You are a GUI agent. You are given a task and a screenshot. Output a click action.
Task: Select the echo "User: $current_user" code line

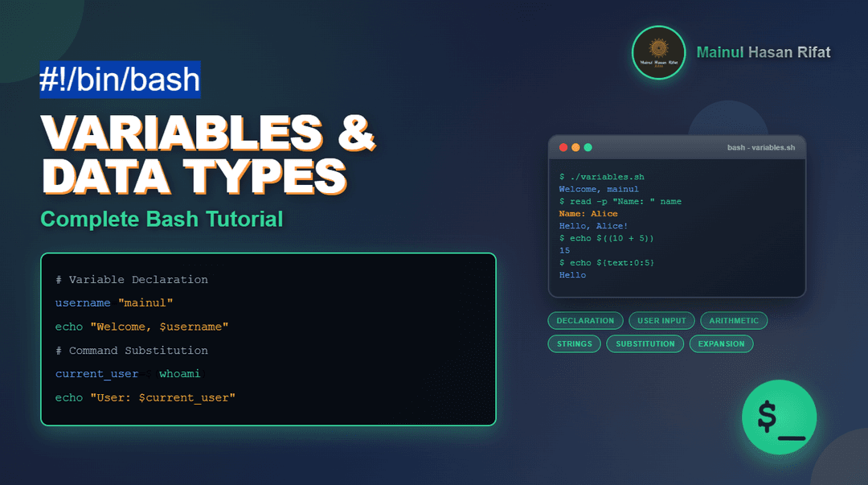tap(145, 397)
